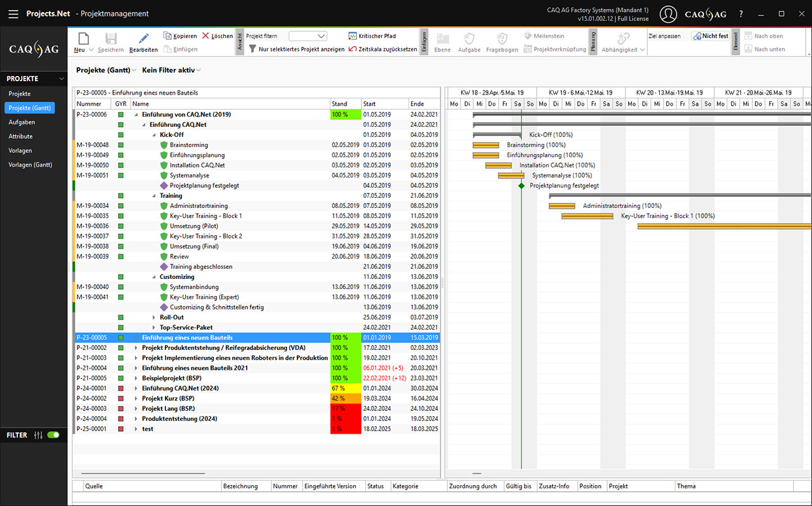812x506 pixels.
Task: Toggle the Nicht fest button
Action: coord(710,36)
